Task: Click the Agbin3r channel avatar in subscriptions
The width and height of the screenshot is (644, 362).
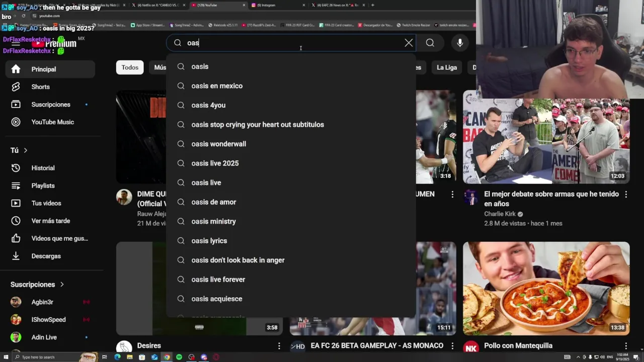Action: (x=16, y=302)
